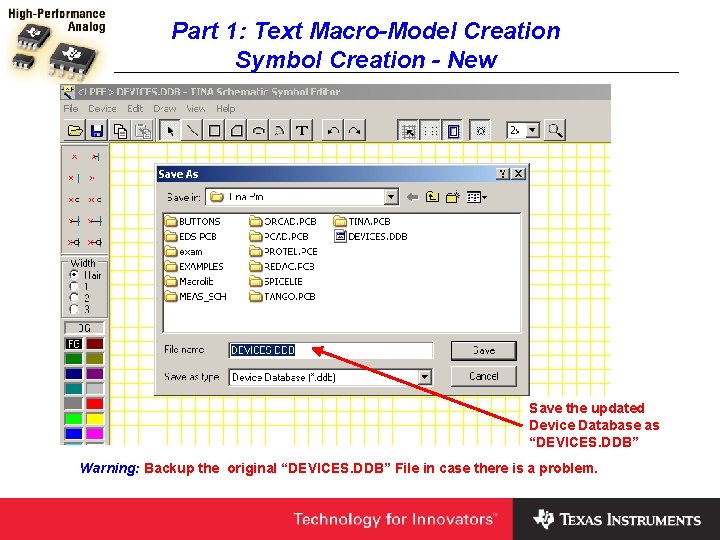Click the Save As question mark help button
720x540 pixels.
503,174
